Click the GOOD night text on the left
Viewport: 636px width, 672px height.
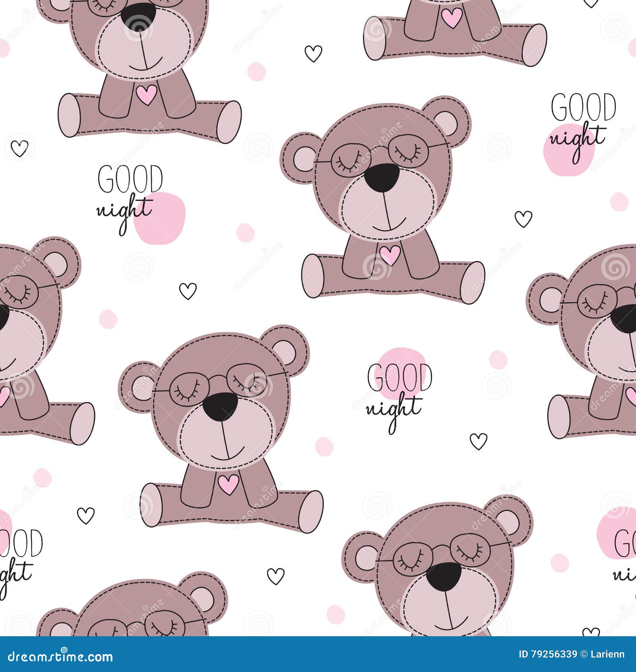tap(123, 195)
